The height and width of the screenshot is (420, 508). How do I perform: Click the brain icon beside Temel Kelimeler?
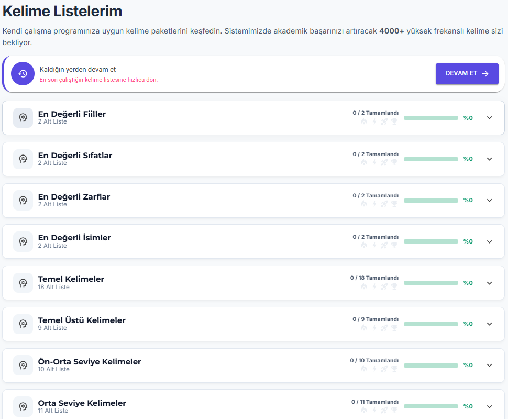click(23, 283)
